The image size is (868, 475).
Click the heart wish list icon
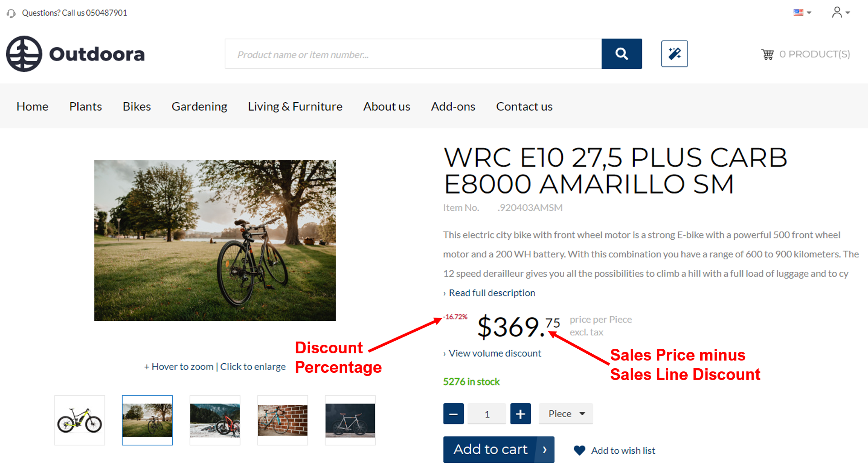point(579,450)
